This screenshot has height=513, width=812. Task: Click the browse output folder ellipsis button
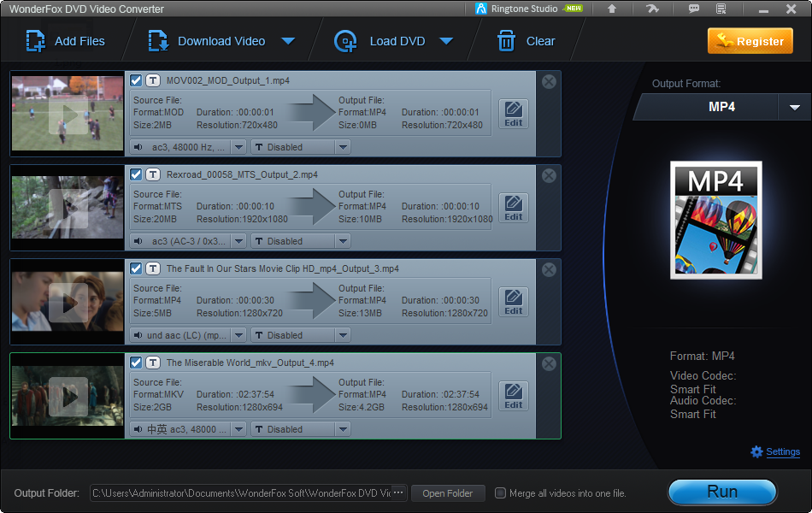[x=398, y=492]
